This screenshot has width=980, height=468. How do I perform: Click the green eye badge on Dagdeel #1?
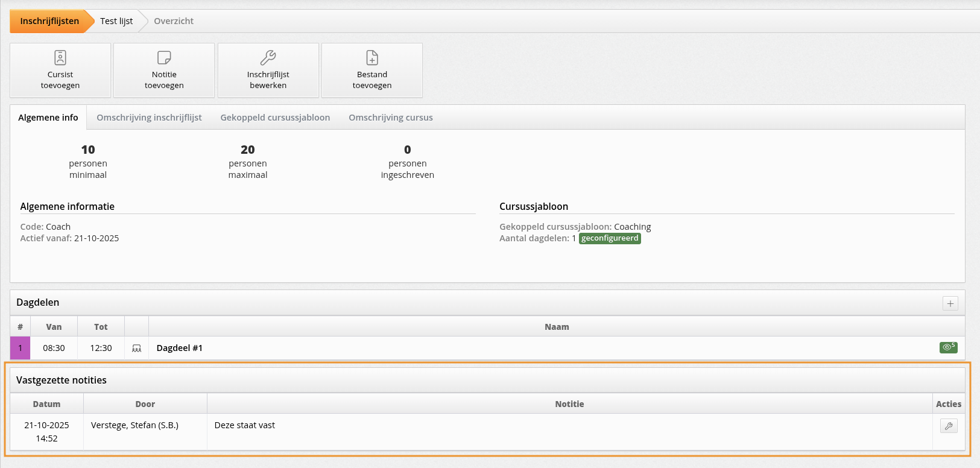[x=948, y=347]
